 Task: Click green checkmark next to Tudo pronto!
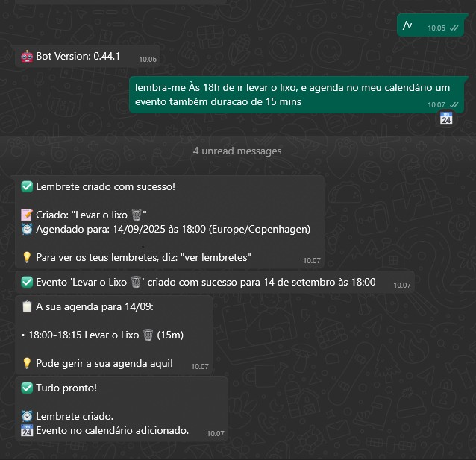click(x=27, y=388)
